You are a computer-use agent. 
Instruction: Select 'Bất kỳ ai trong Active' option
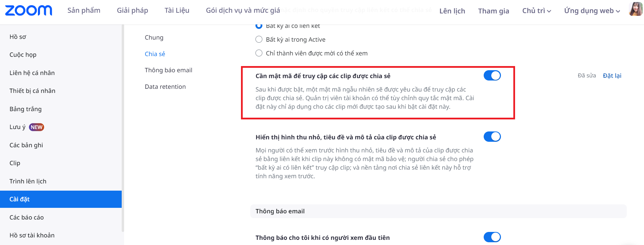(259, 40)
